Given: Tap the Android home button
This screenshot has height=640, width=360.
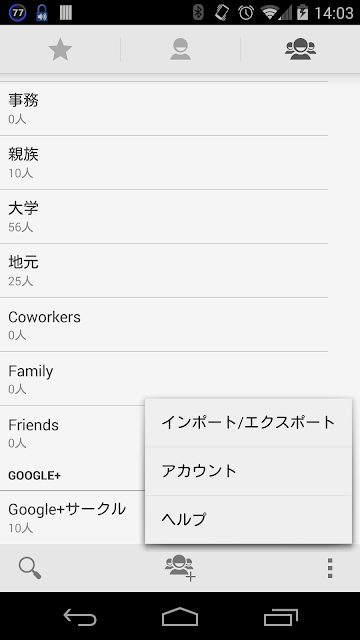Looking at the screenshot, I should (180, 617).
